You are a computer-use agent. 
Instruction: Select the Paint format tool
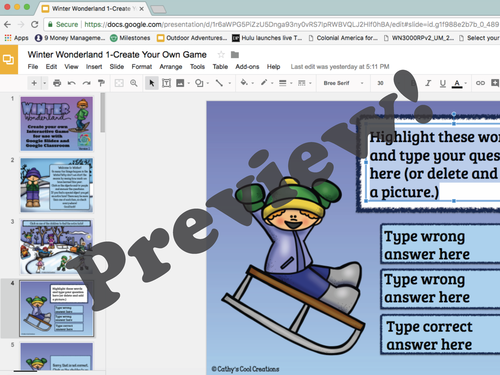(x=101, y=83)
